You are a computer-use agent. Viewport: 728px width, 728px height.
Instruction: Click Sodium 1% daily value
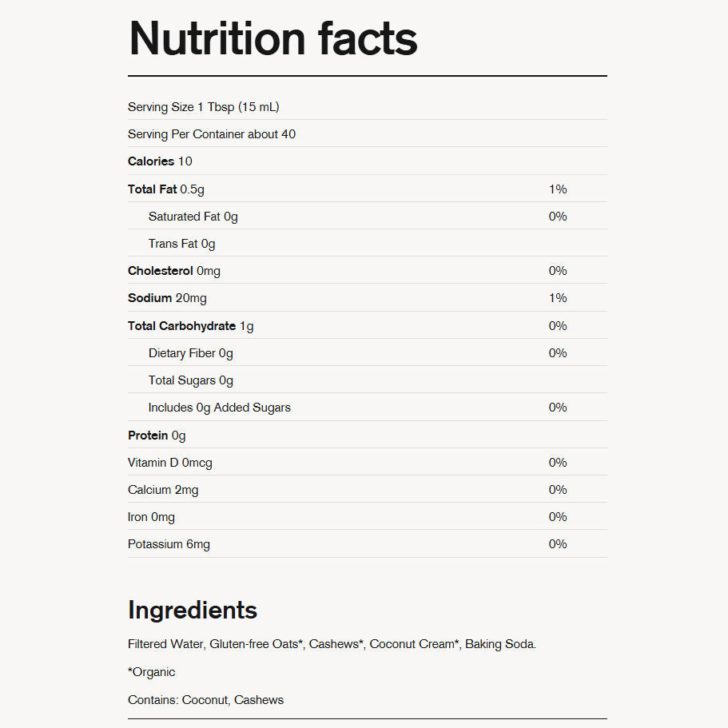tap(558, 298)
